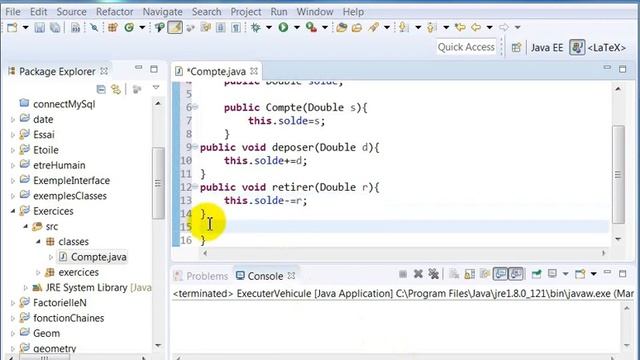Click the Previous Annotation icon

pyautogui.click(x=431, y=27)
